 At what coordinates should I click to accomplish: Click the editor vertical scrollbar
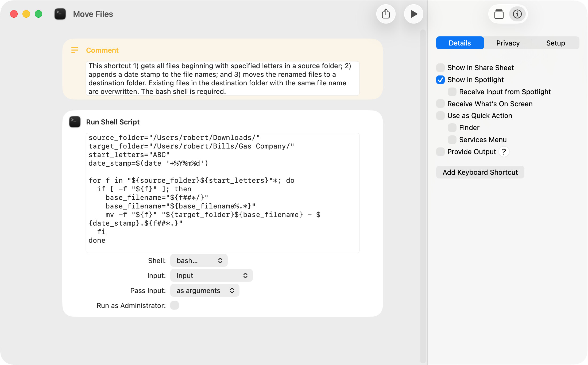[x=423, y=195]
